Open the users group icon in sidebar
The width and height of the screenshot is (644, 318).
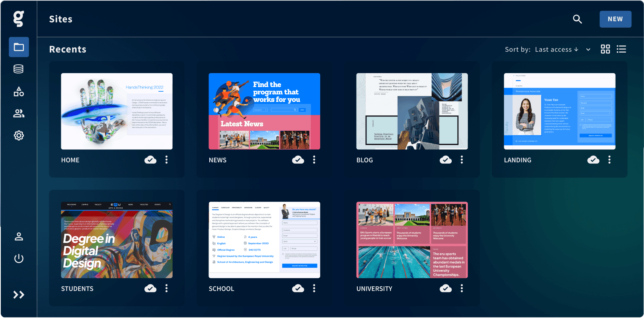tap(19, 113)
